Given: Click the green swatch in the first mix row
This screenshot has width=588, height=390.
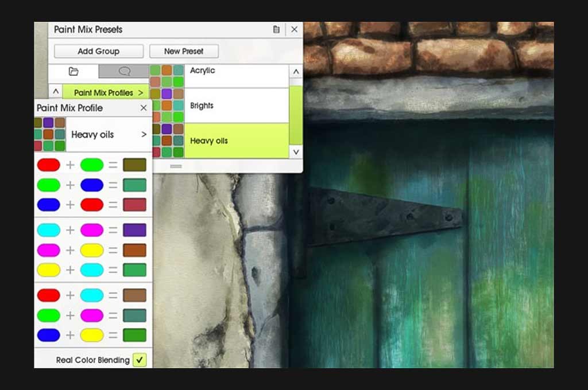Looking at the screenshot, I should tap(91, 165).
